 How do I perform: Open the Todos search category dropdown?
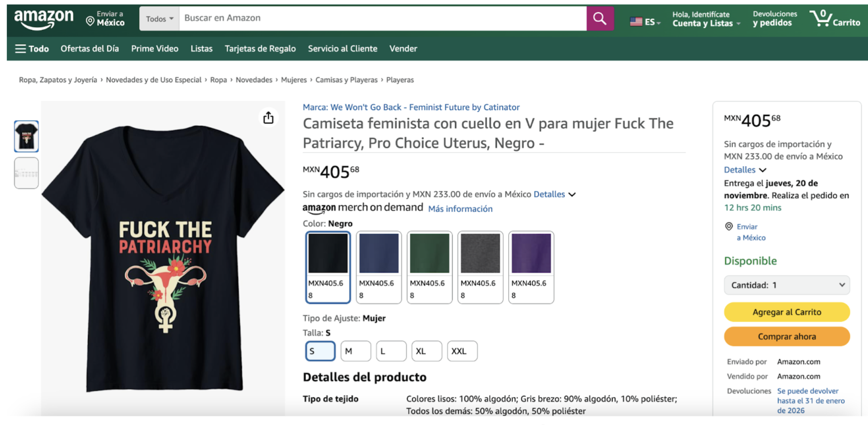(159, 19)
